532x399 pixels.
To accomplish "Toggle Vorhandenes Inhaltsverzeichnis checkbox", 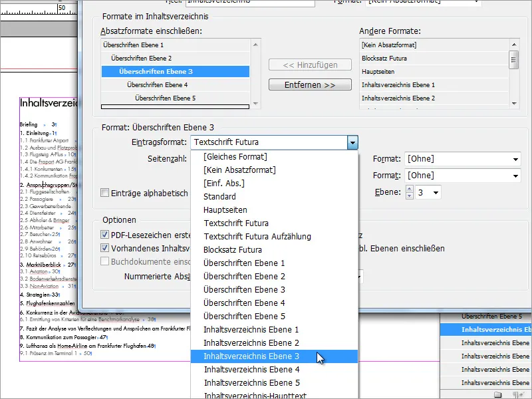I will [x=104, y=248].
